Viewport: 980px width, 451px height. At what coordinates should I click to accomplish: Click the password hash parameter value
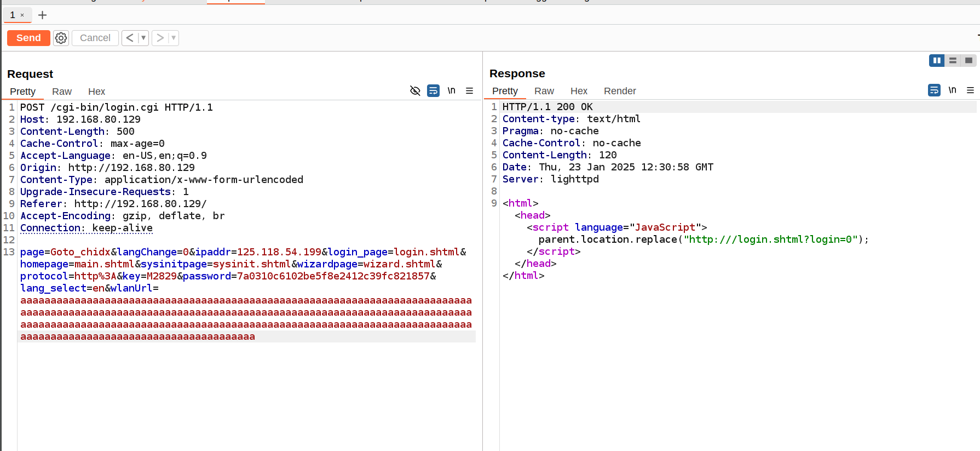[333, 276]
